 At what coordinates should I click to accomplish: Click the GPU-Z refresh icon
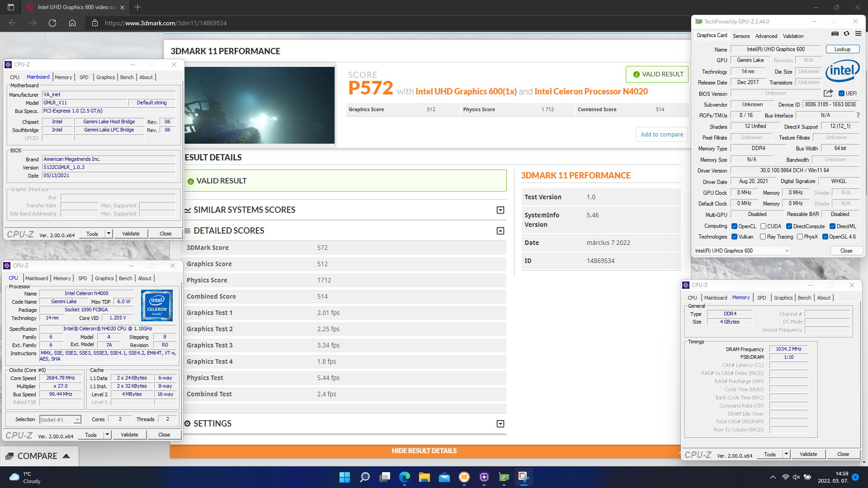click(846, 33)
